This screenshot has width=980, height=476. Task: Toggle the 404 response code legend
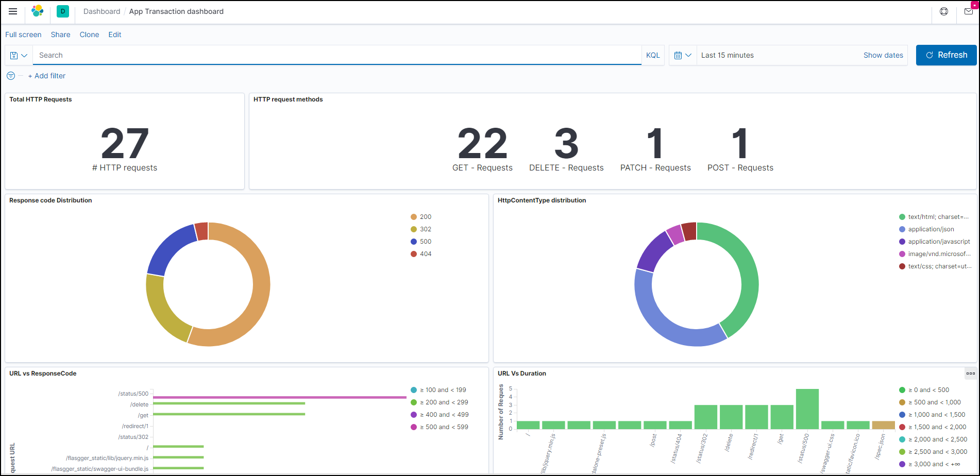coord(421,254)
